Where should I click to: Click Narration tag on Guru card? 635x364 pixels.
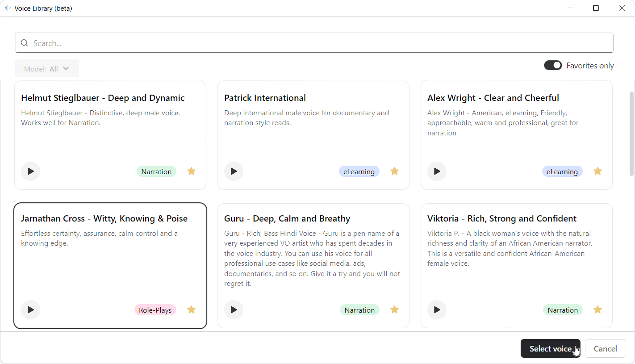(x=360, y=310)
